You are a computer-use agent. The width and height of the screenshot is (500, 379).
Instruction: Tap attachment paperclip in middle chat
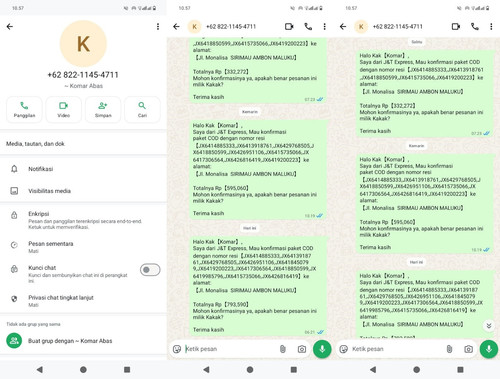[x=283, y=349]
